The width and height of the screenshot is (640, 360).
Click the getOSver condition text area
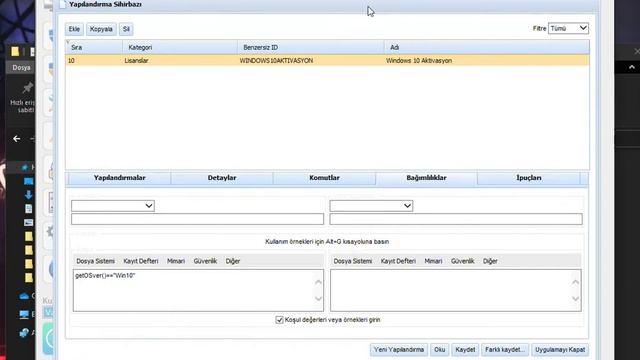pos(198,290)
